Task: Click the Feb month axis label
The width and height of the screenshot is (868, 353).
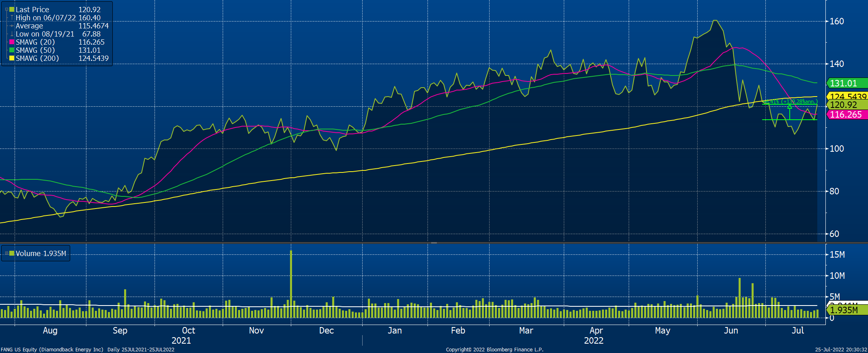Action: pyautogui.click(x=458, y=331)
